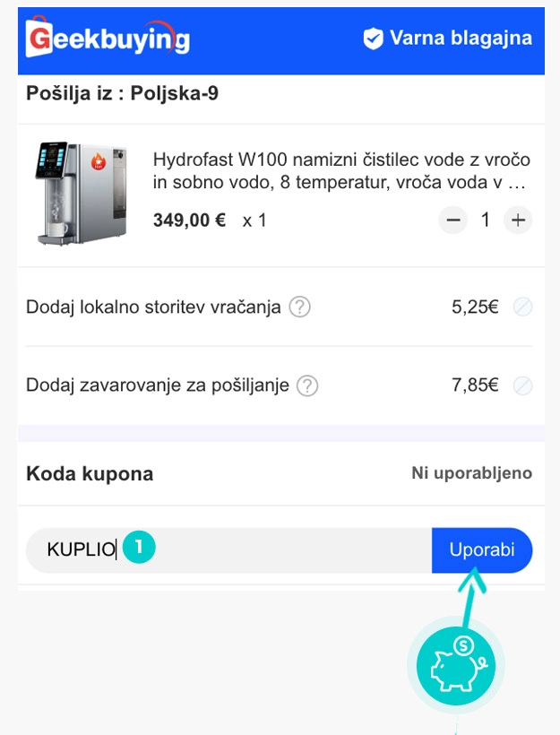This screenshot has height=735, width=560.
Task: Click the Geekbuying logo
Action: [108, 39]
